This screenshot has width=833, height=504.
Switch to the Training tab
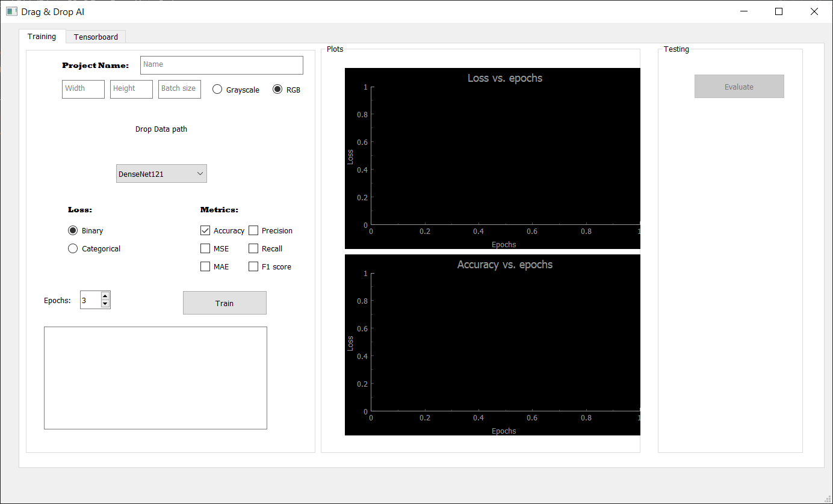42,37
